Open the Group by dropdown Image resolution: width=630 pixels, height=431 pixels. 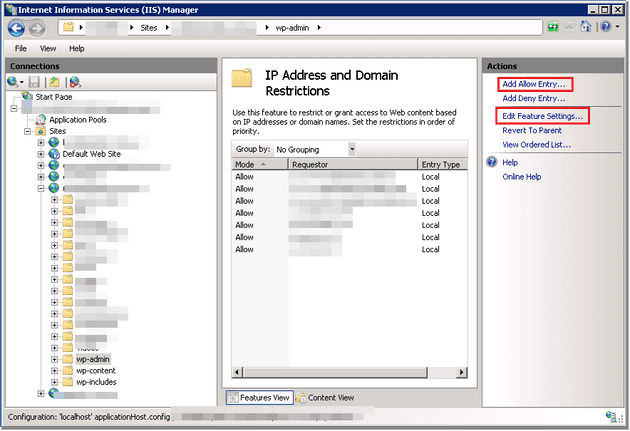tap(314, 149)
